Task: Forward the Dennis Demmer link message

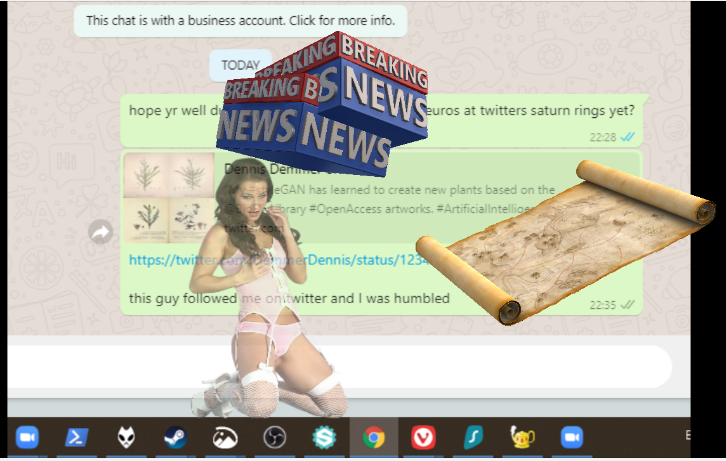Action: 100,232
